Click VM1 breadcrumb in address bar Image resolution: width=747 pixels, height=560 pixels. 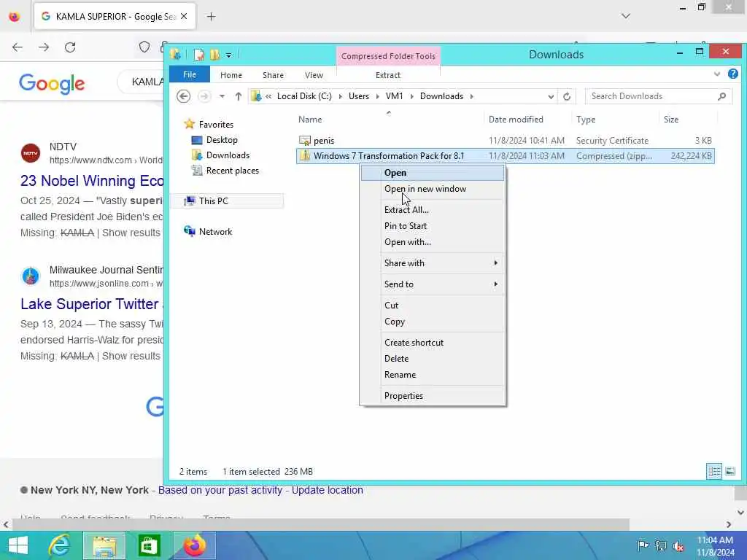coord(395,96)
